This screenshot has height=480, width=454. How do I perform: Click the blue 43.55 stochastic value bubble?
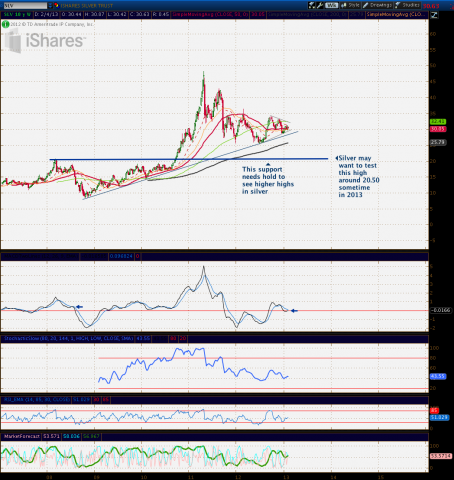pyautogui.click(x=438, y=376)
